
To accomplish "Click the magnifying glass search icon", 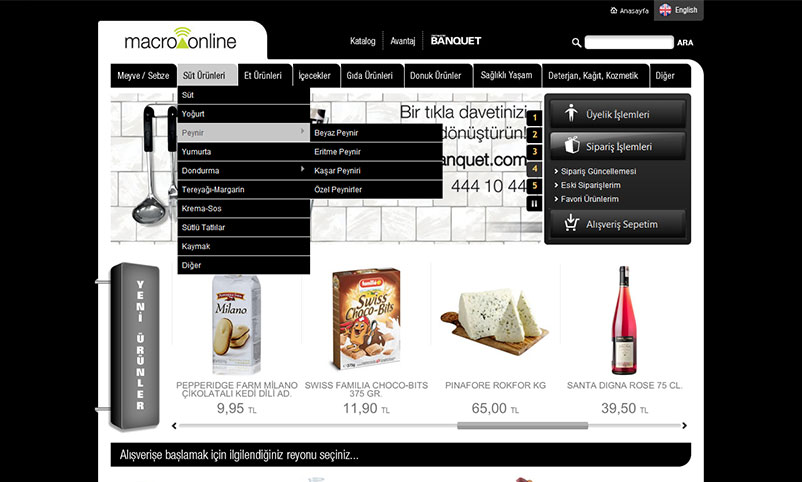I will click(576, 43).
